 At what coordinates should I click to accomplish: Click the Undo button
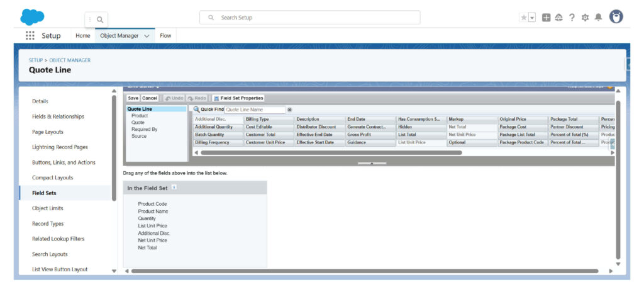coord(174,98)
